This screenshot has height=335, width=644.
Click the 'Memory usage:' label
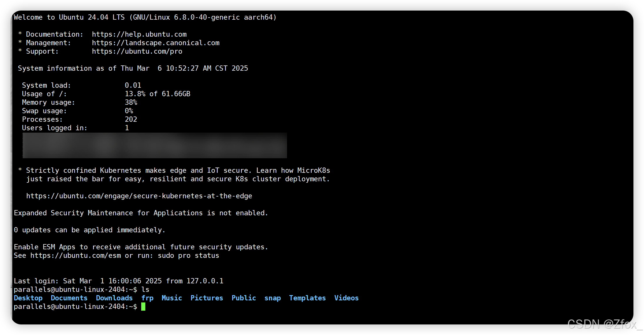tap(48, 102)
